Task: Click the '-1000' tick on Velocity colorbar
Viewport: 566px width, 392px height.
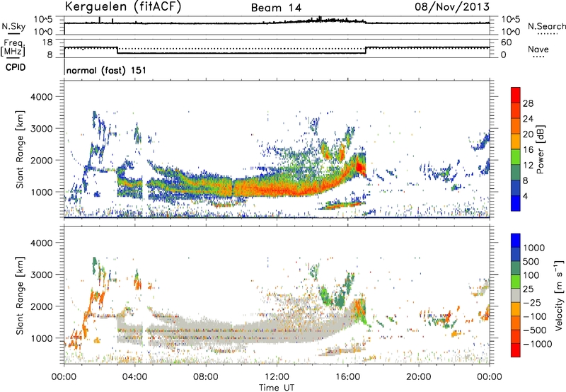Action: [538, 344]
